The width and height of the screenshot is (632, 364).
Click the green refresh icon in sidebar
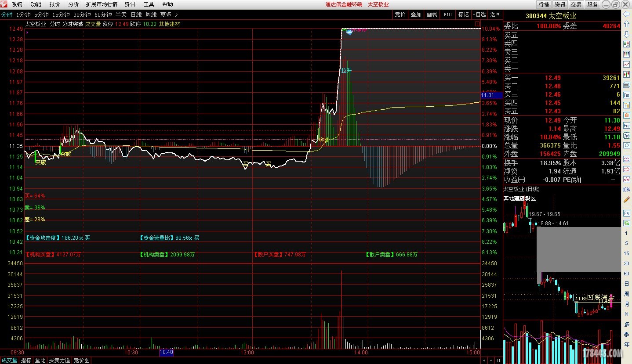pos(626,223)
